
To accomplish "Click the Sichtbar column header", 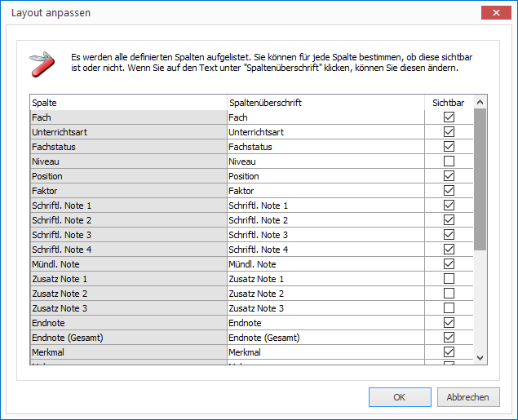I will (449, 103).
